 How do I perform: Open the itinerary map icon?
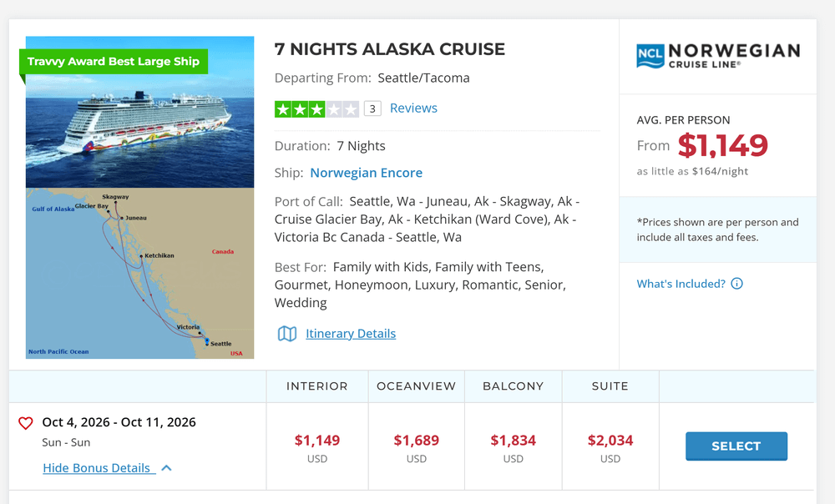[x=287, y=334]
